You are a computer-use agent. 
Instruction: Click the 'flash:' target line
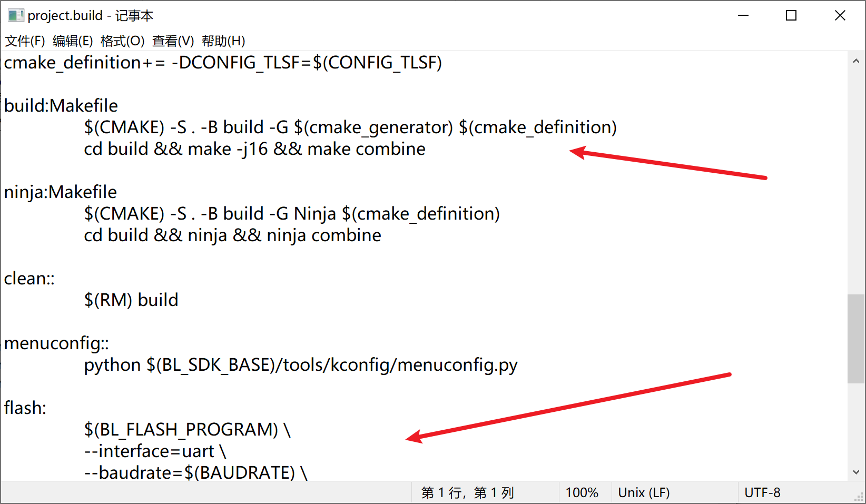25,408
